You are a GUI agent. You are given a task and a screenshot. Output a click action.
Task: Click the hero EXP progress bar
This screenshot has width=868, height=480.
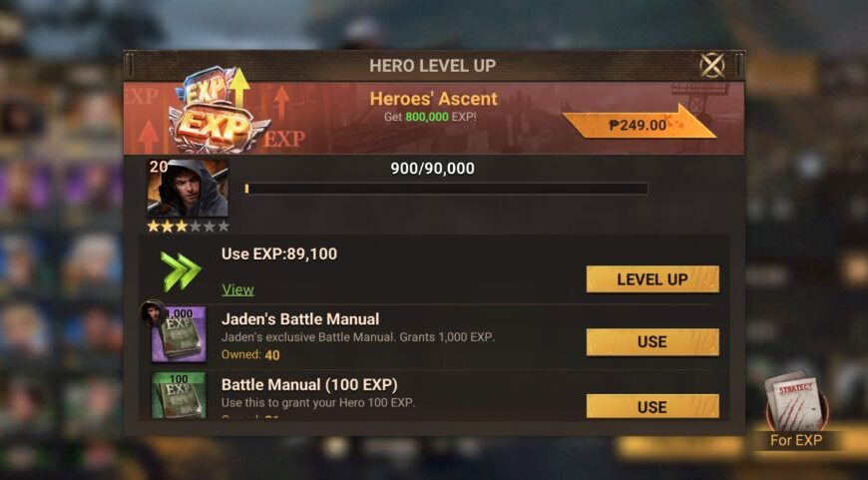[446, 189]
